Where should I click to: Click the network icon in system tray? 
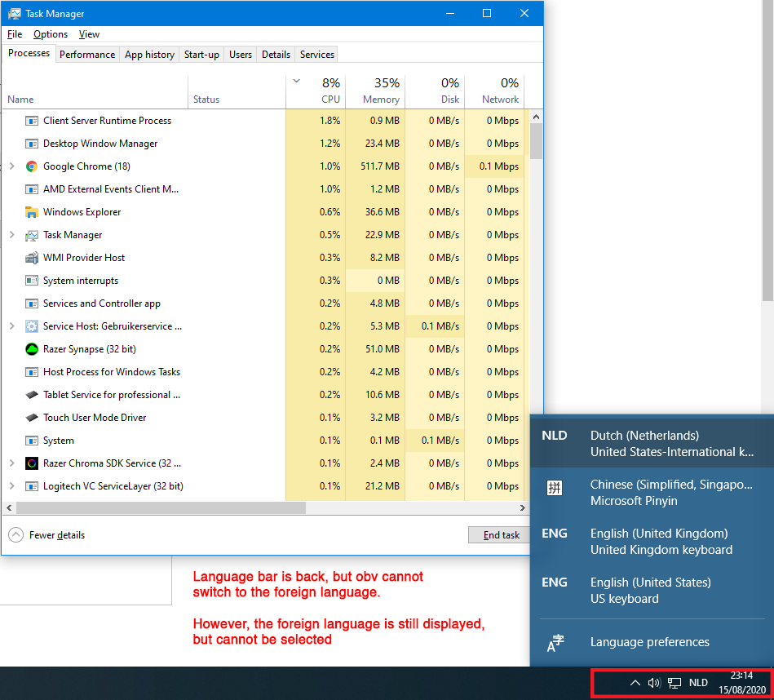(674, 683)
